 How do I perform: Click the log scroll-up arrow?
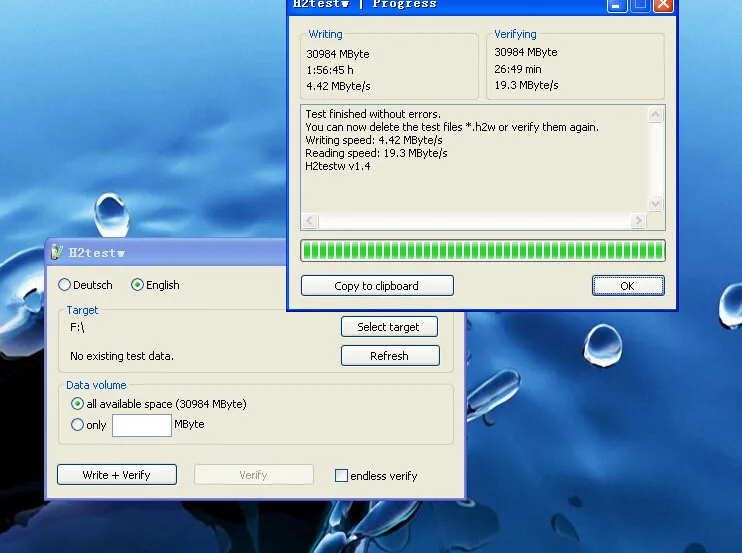(655, 114)
